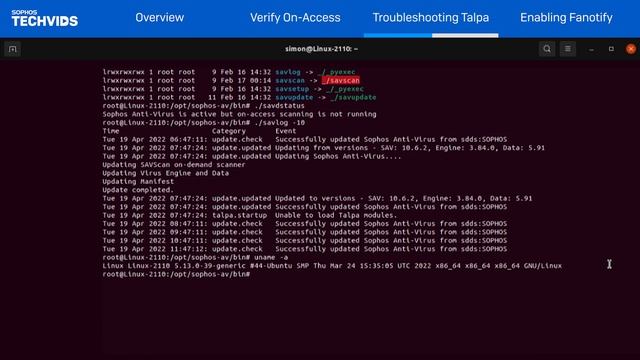Click the Time column header

[x=111, y=131]
